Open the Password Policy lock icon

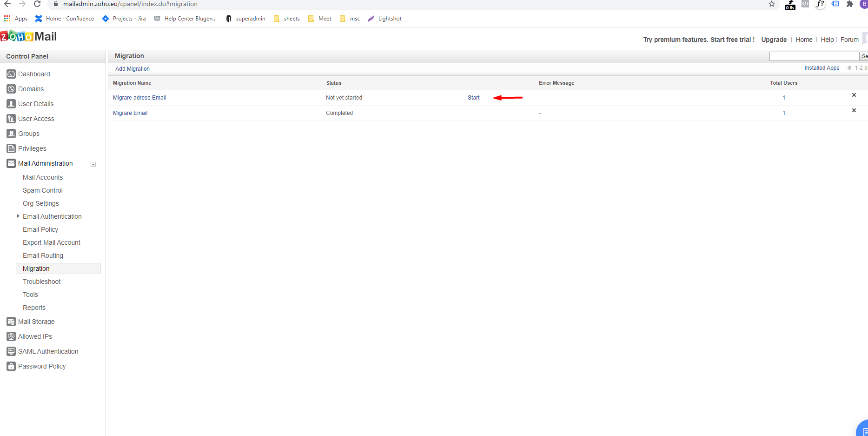coord(11,366)
